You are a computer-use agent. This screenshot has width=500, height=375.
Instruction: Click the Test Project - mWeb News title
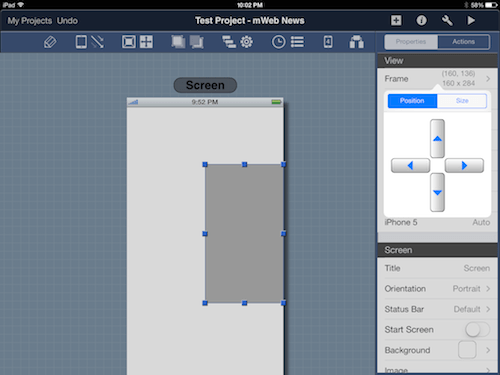[250, 21]
